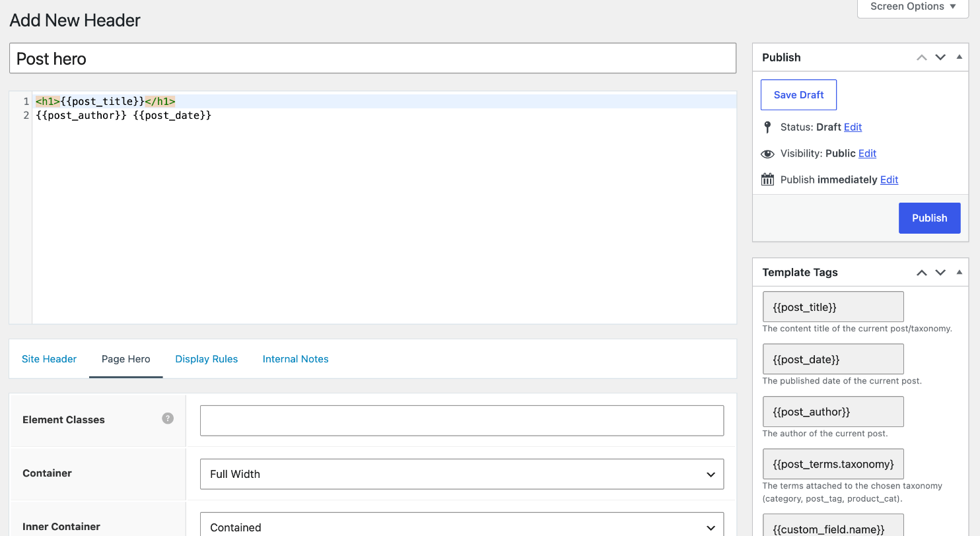
Task: Open the Screen Options dropdown
Action: click(x=913, y=8)
